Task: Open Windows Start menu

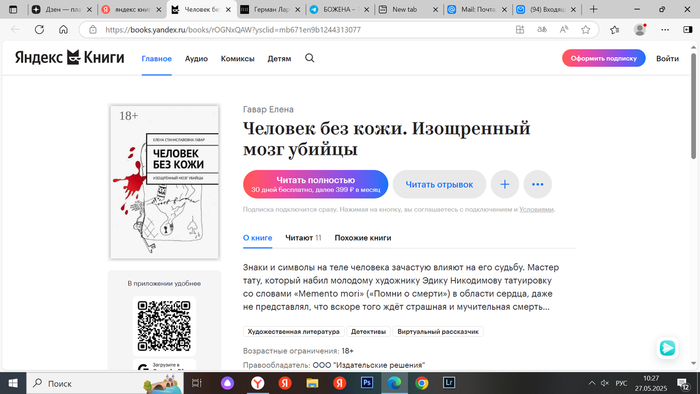Action: (13, 383)
